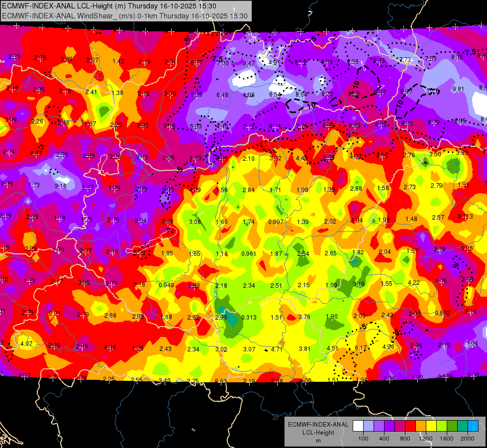Click the 1200 label in the legend

click(x=425, y=439)
